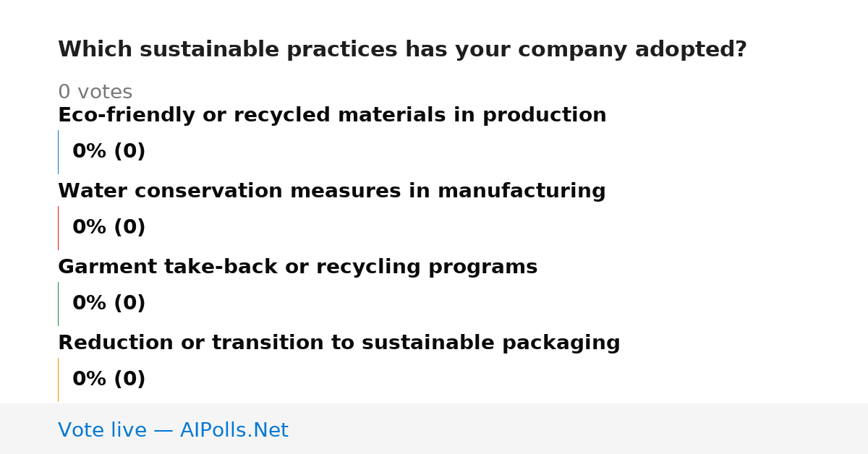The image size is (868, 454).
Task: Click the 0% (0) result under Garment take-back
Action: (x=109, y=304)
